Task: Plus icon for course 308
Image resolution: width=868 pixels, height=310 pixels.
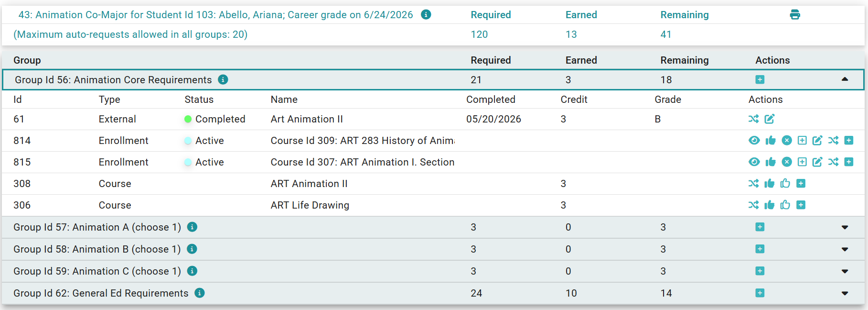Action: [801, 183]
